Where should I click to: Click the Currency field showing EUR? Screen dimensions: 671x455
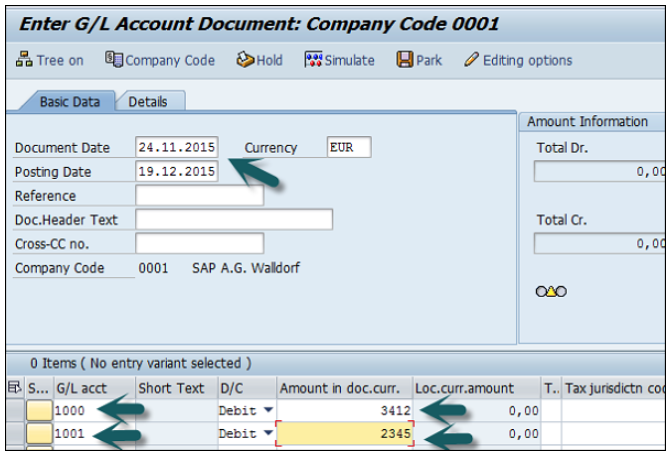pyautogui.click(x=349, y=148)
